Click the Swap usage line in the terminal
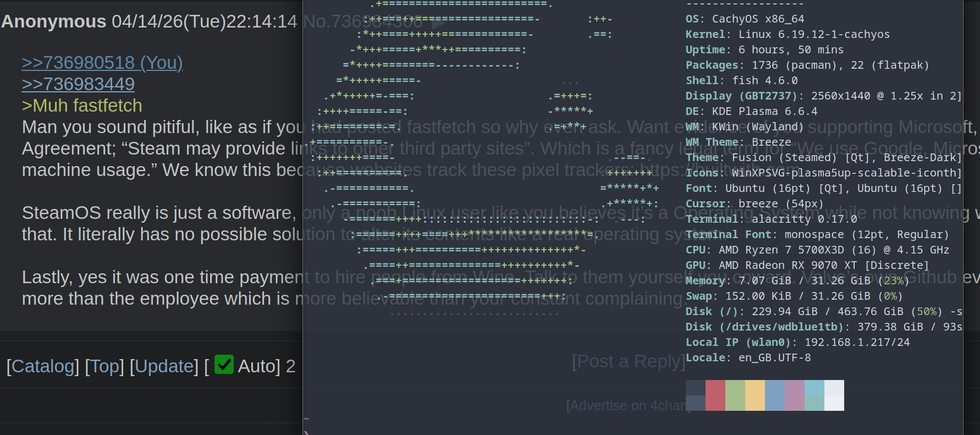This screenshot has height=435, width=980. click(x=794, y=296)
